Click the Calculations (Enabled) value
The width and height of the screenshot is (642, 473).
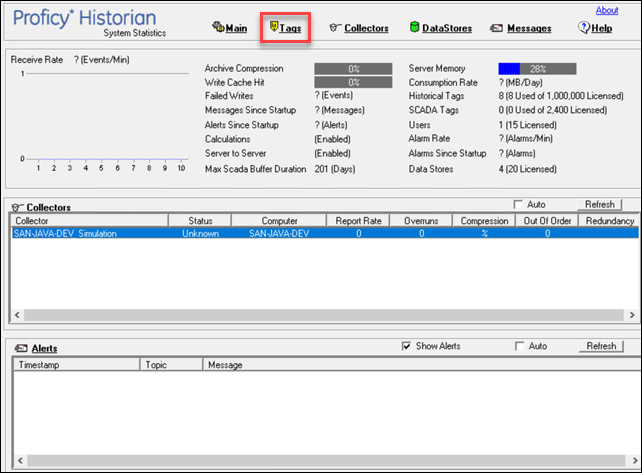point(332,139)
